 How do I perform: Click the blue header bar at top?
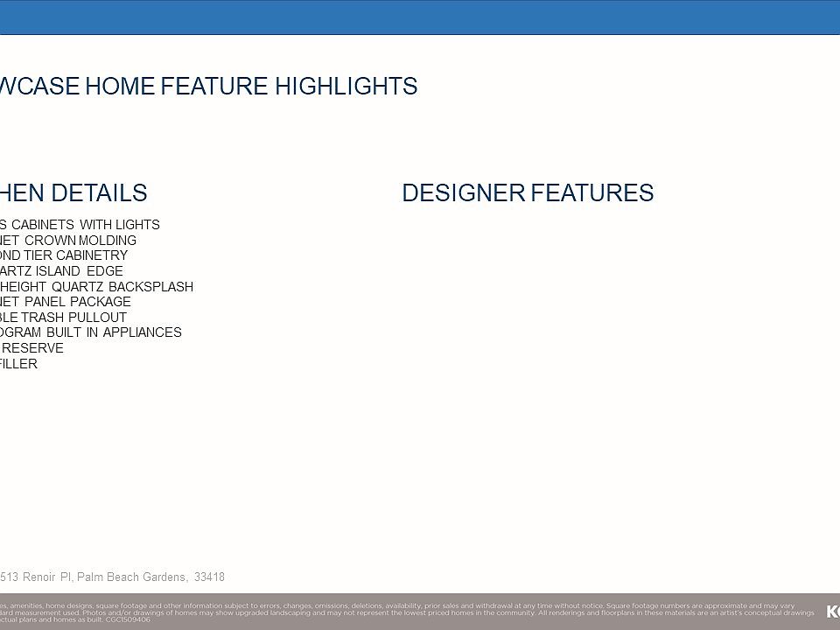coord(420,17)
